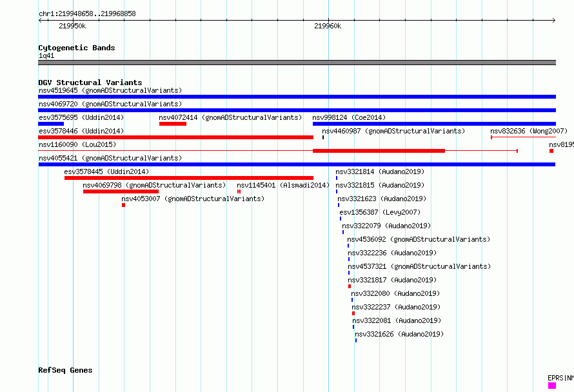
Task: Open variant nsv4460987 label
Action: [393, 131]
